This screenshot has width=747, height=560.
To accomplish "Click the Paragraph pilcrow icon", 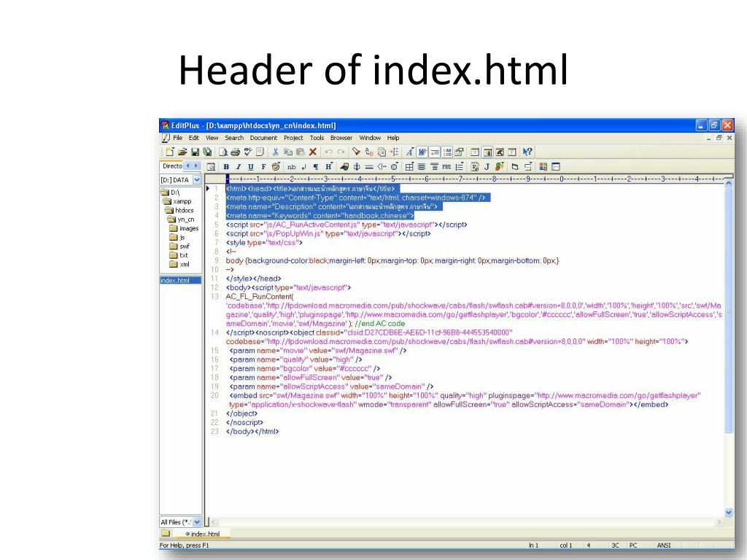I will coord(315,167).
